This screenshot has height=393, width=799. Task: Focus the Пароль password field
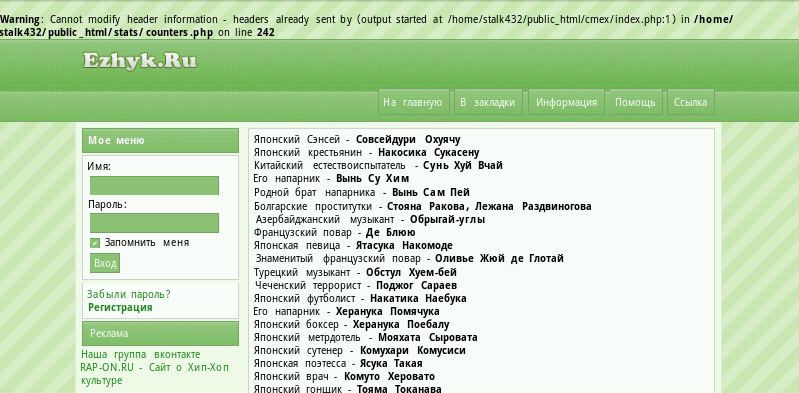154,223
